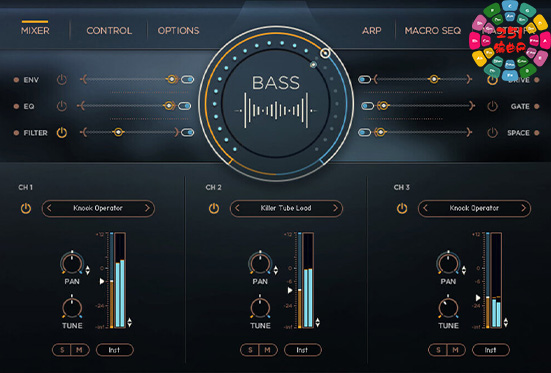Select previous preset for CH 2
This screenshot has height=373, width=551.
click(237, 208)
